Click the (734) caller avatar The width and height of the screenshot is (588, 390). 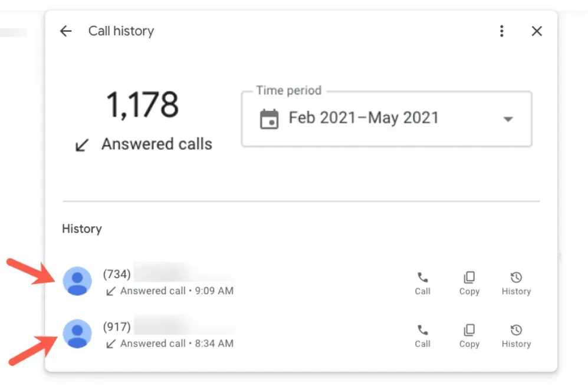[x=77, y=281]
